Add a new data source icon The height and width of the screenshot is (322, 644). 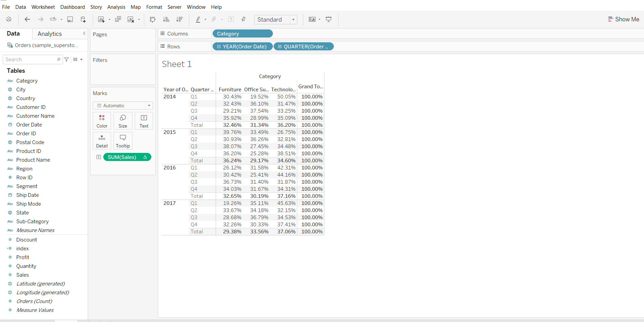click(83, 20)
